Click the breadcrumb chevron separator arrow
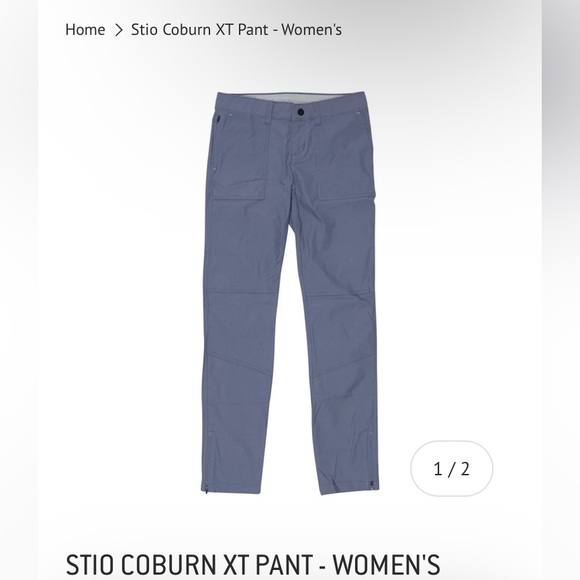 [118, 30]
